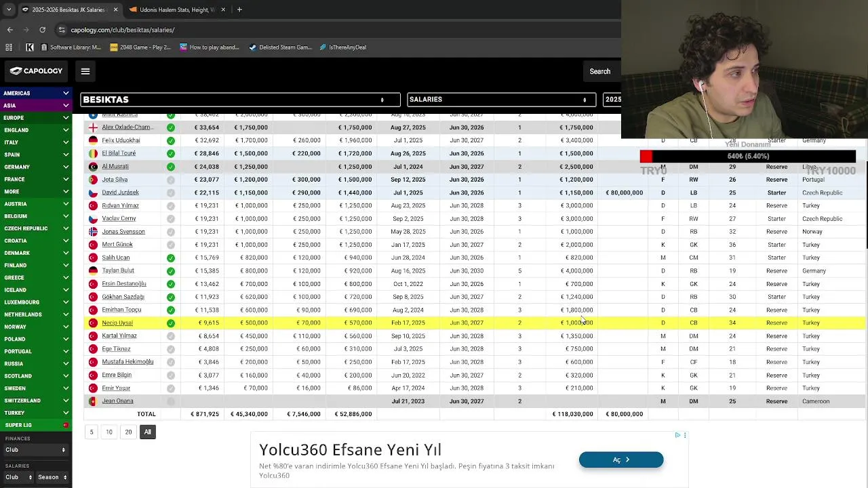This screenshot has width=868, height=488.
Task: Show All rows in table
Action: (x=147, y=432)
